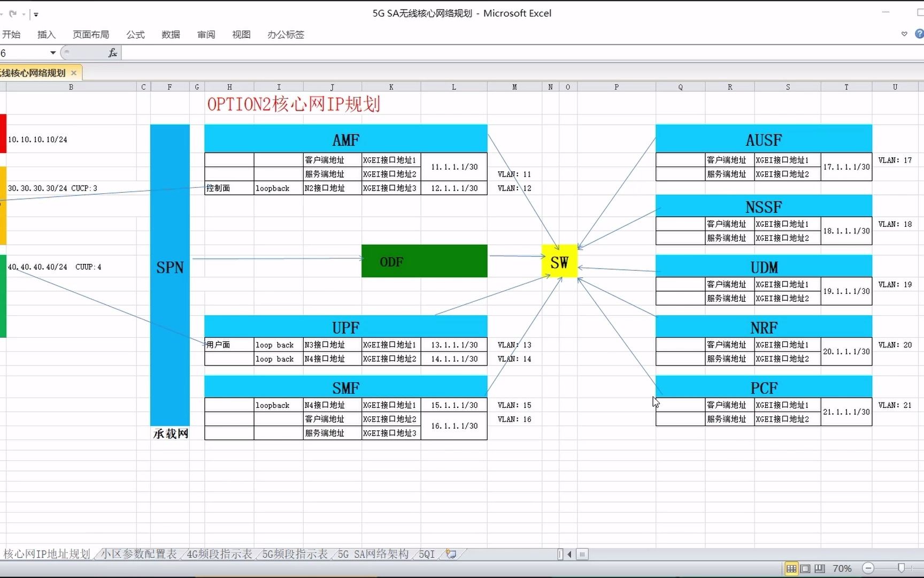
Task: Switch to Normal view icon
Action: point(791,568)
